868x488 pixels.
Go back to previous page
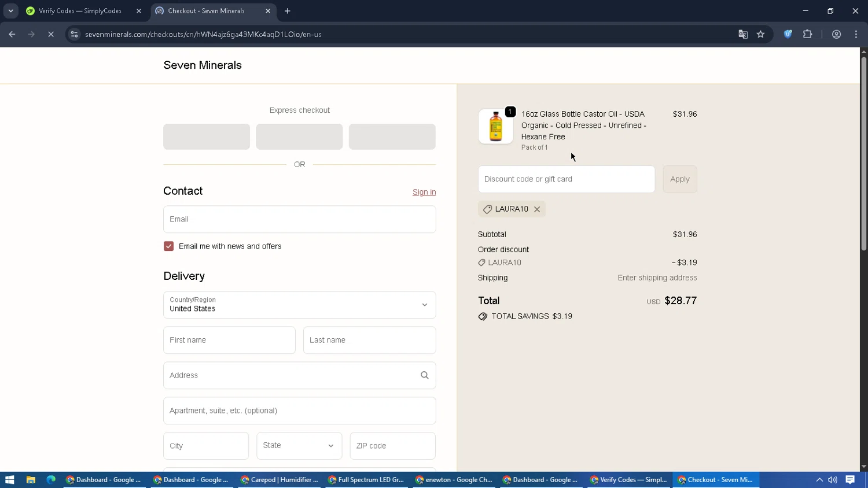coord(12,34)
